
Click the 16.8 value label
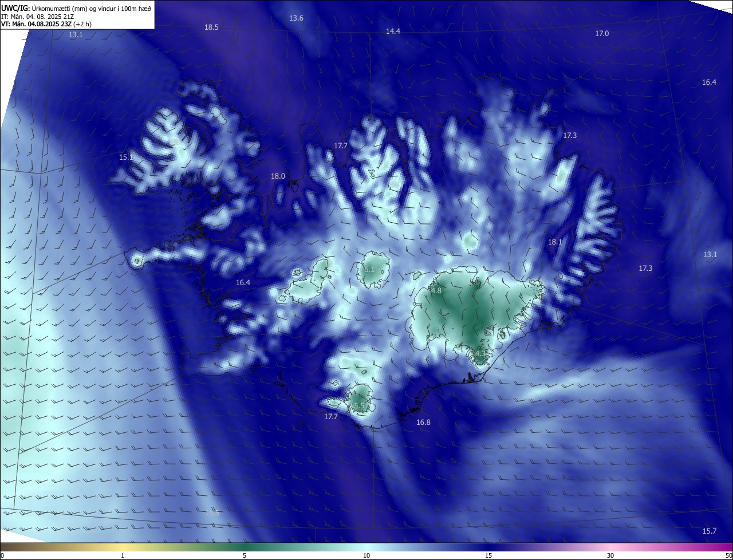point(423,423)
